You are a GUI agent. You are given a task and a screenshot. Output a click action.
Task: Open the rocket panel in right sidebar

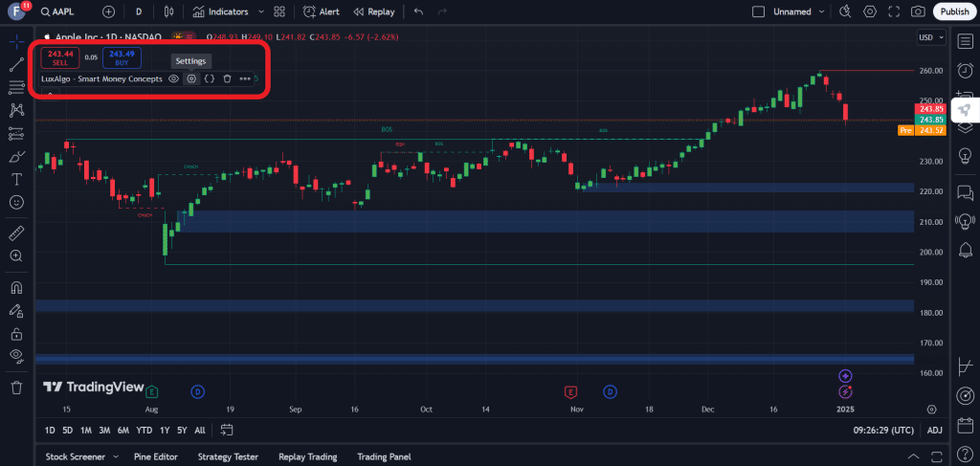point(965,109)
